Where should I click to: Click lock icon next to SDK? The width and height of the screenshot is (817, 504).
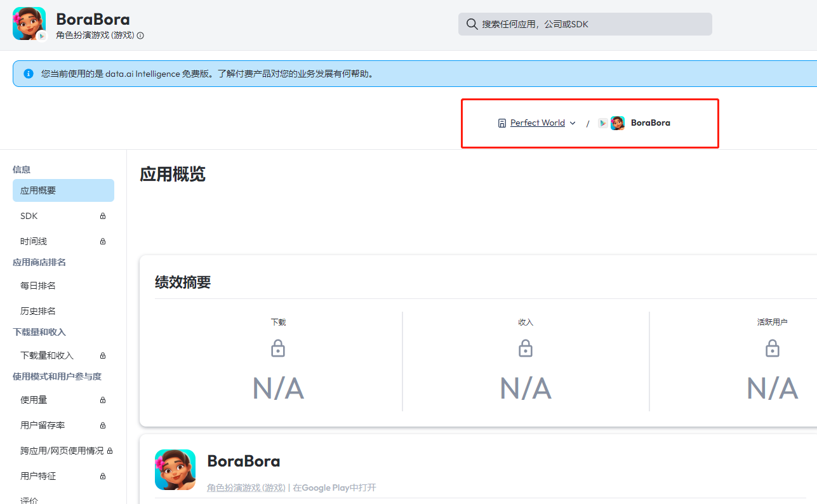click(103, 216)
